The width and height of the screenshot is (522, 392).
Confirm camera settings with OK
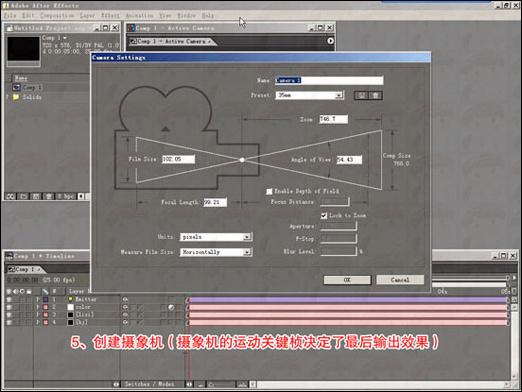(347, 280)
